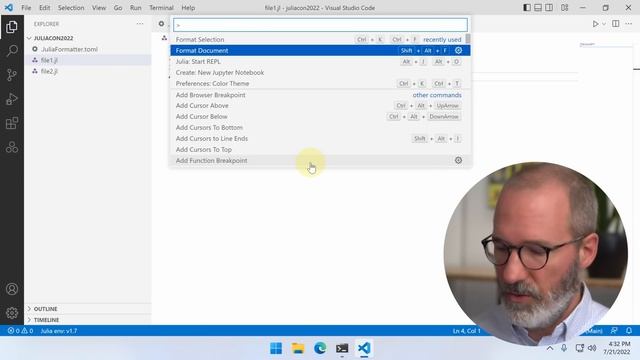
Task: Click the command palette input field
Action: (x=320, y=25)
